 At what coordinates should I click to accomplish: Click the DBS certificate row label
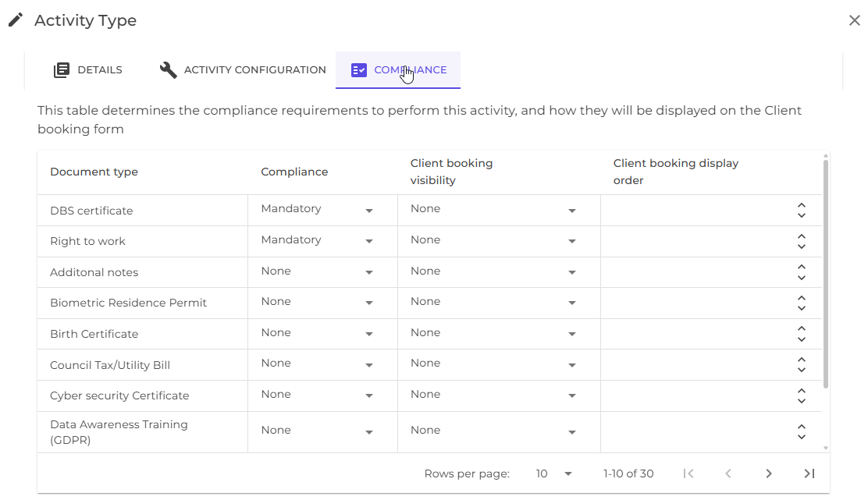click(x=91, y=211)
